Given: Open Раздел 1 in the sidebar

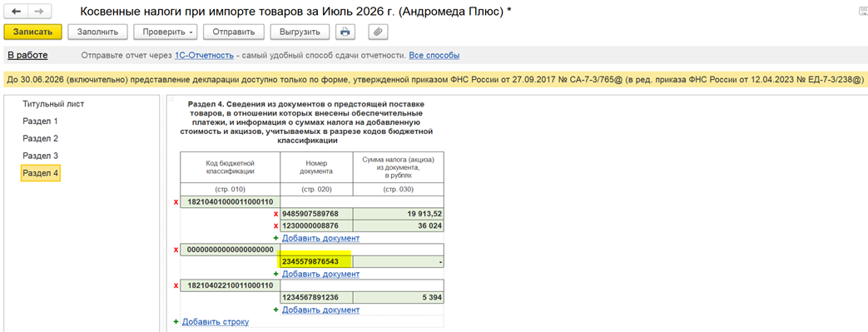Looking at the screenshot, I should pos(41,121).
